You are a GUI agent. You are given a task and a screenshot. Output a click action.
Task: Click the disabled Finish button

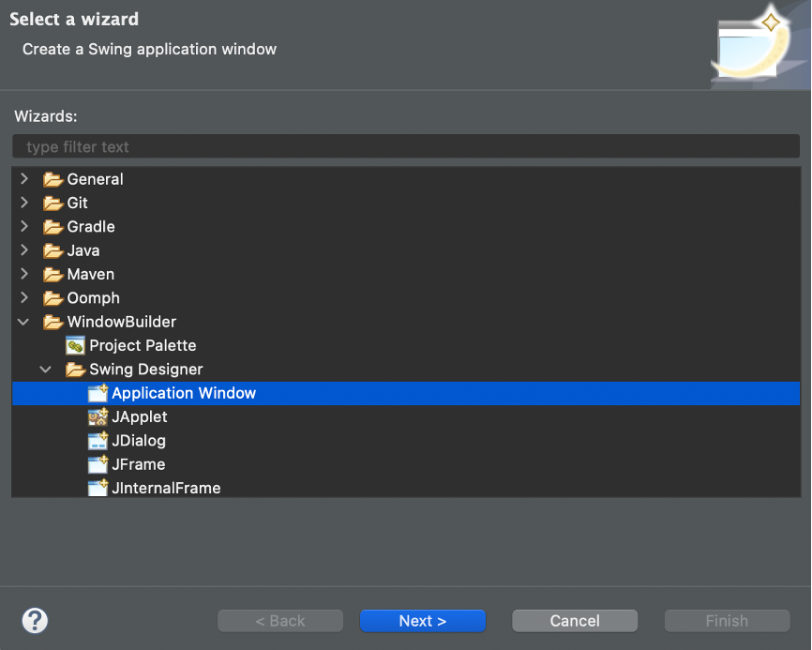tap(727, 621)
